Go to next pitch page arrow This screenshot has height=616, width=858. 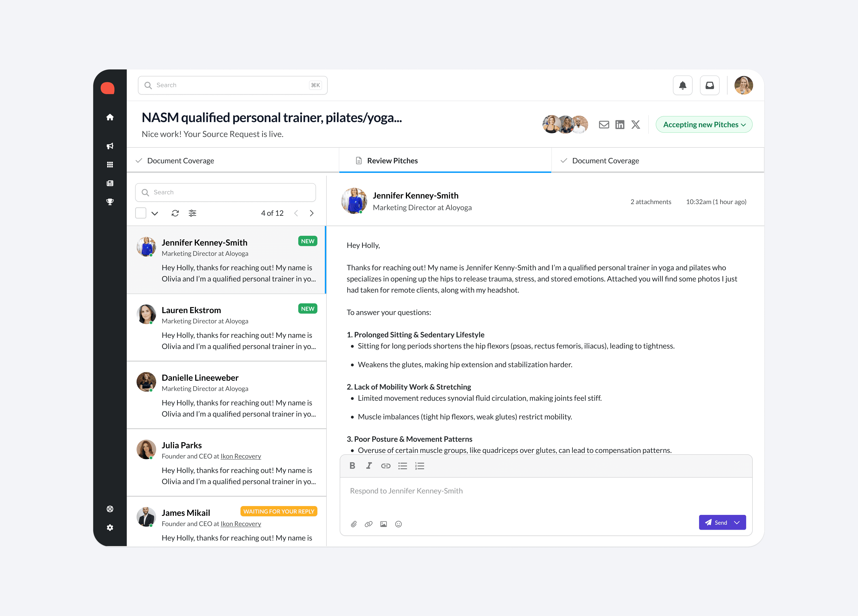pyautogui.click(x=312, y=213)
